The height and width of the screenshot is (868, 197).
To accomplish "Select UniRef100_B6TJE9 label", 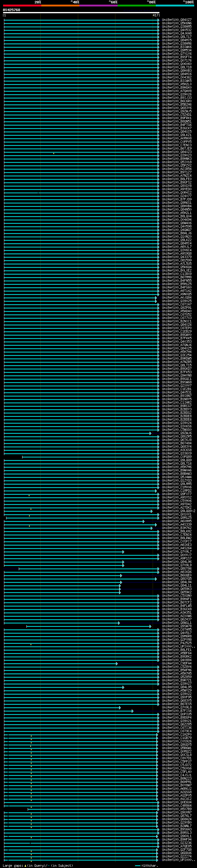I will (177, 149).
